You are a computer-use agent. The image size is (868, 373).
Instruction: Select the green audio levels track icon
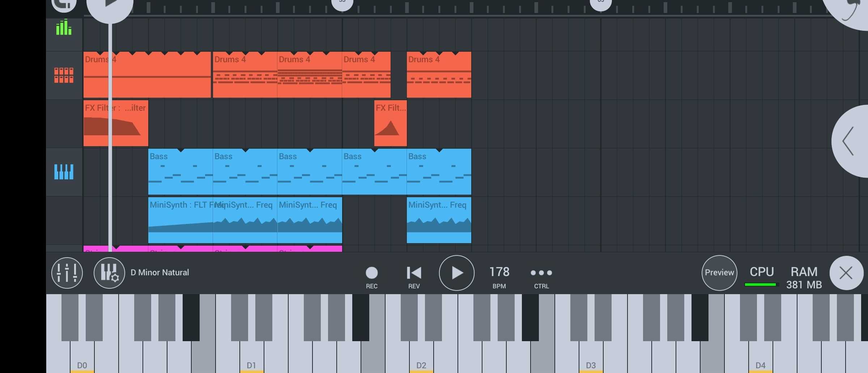(64, 28)
